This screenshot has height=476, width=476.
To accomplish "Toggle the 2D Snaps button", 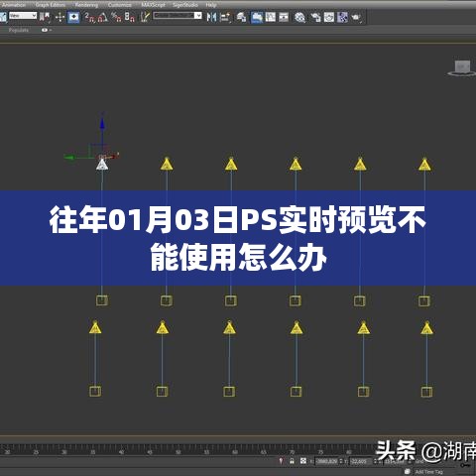I will pyautogui.click(x=89, y=17).
